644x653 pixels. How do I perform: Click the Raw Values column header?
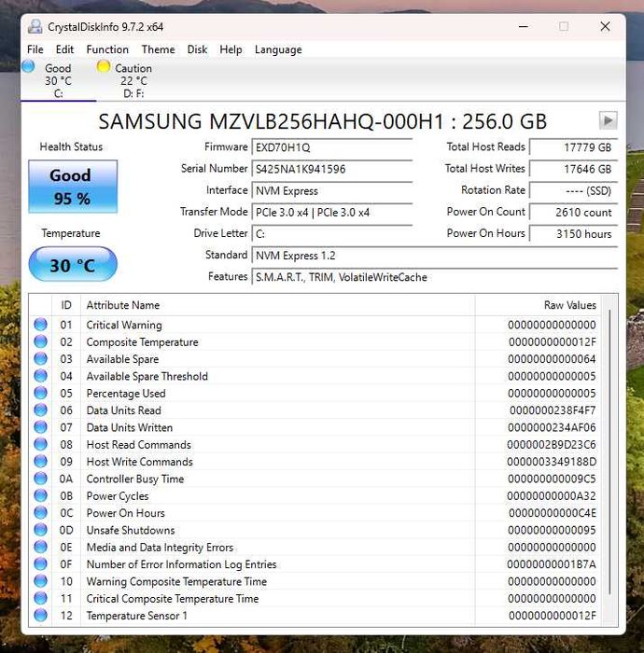pyautogui.click(x=539, y=305)
